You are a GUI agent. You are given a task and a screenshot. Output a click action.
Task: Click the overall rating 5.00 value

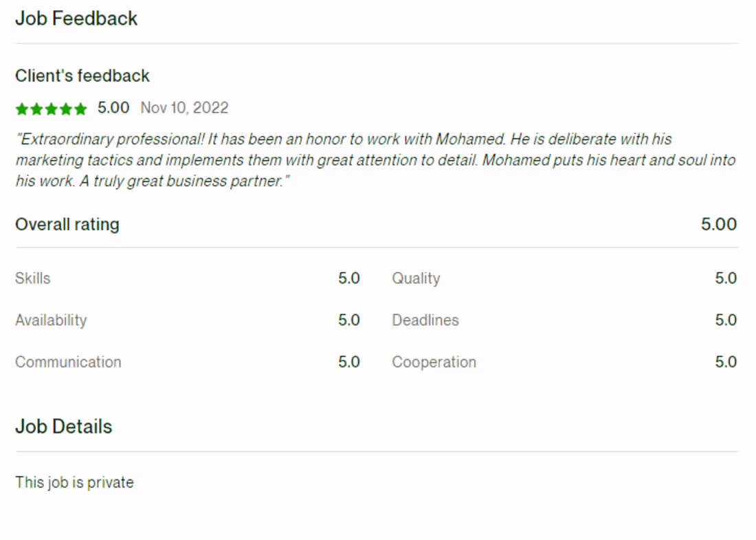click(x=719, y=225)
